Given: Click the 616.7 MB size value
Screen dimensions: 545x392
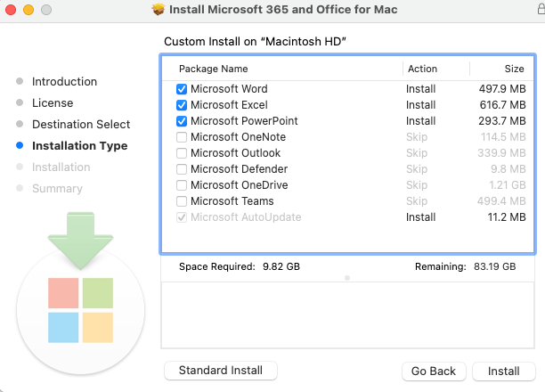Looking at the screenshot, I should 502,105.
